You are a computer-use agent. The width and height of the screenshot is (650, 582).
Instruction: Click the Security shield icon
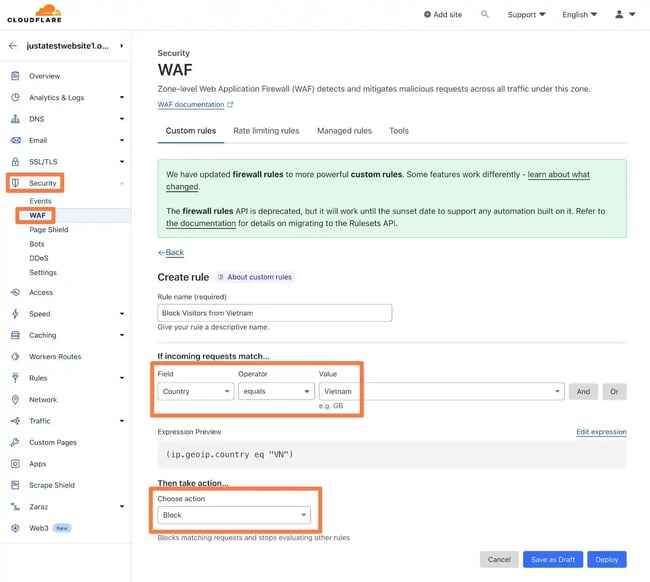tap(15, 183)
